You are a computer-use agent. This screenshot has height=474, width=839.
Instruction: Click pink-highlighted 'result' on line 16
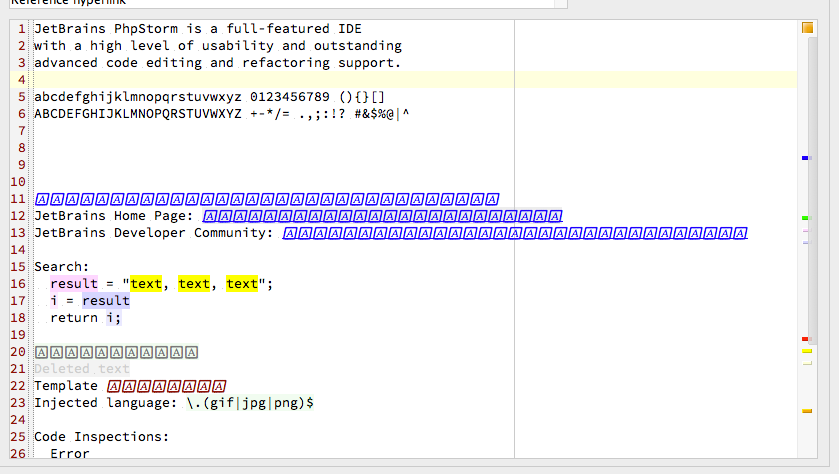(74, 284)
